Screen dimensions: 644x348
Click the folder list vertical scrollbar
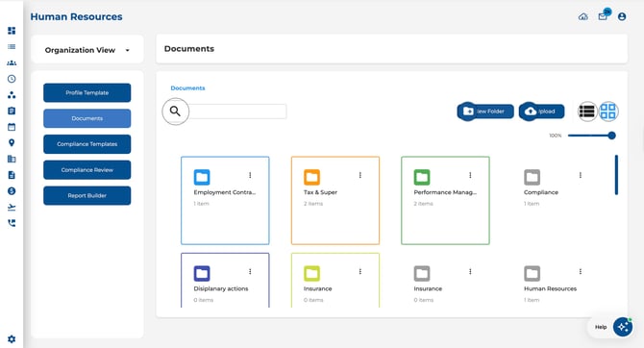point(616,175)
